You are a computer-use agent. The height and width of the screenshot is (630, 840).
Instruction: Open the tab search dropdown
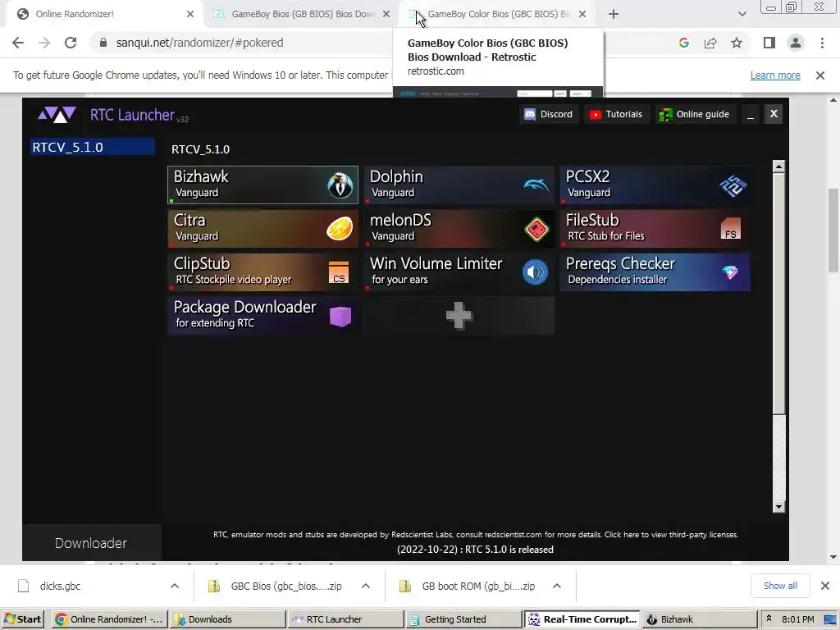(742, 14)
